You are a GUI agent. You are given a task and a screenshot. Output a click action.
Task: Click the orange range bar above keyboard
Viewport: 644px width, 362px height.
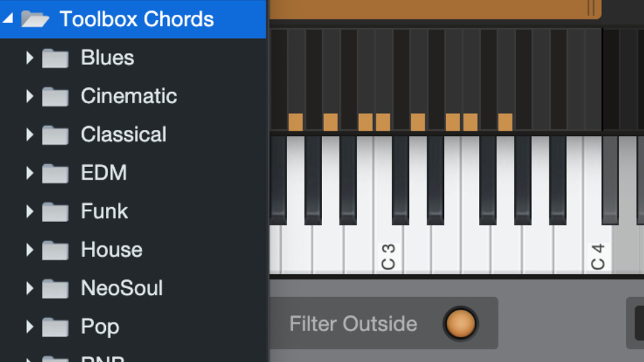pos(435,9)
